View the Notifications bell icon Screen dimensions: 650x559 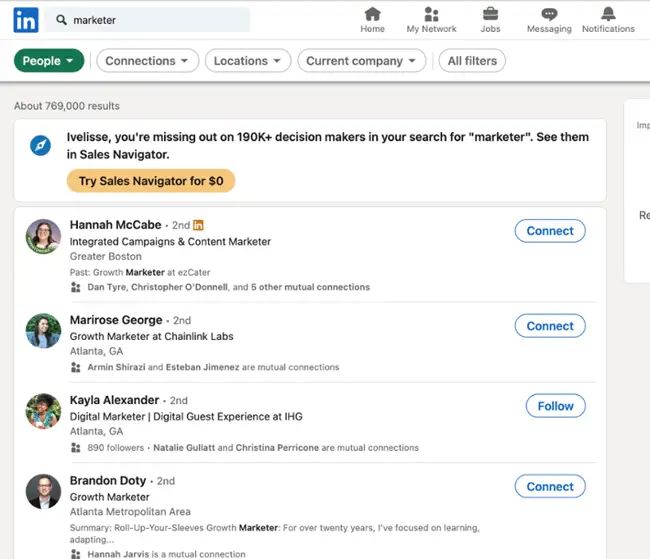608,14
